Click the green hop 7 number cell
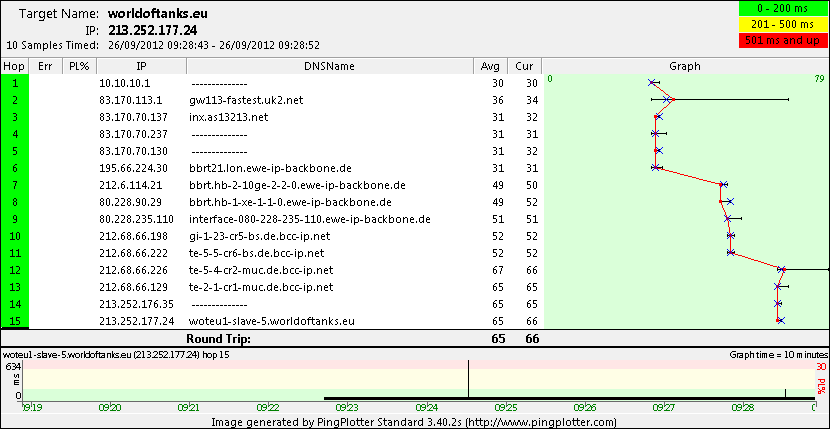 [x=15, y=185]
